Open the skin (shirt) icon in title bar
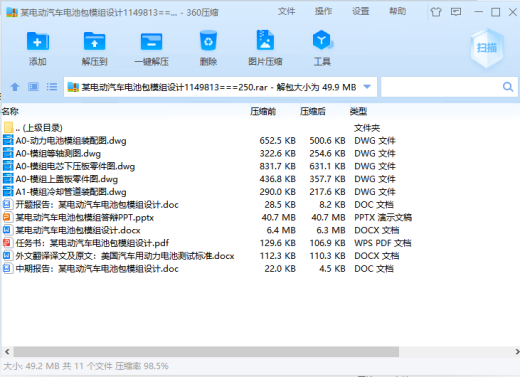Image resolution: width=520 pixels, height=377 pixels. click(436, 12)
